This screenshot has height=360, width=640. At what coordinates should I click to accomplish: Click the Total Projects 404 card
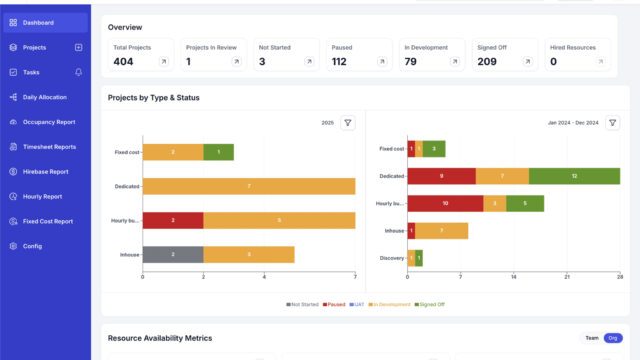141,55
